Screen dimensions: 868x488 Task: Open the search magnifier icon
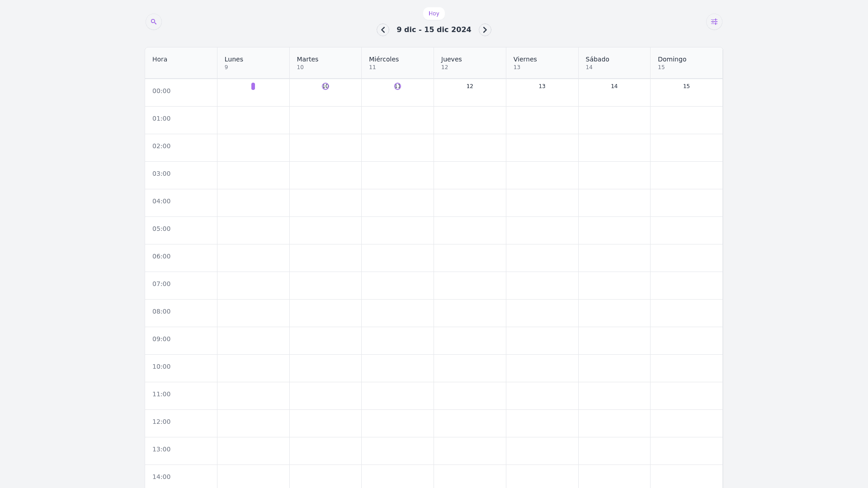click(x=154, y=22)
